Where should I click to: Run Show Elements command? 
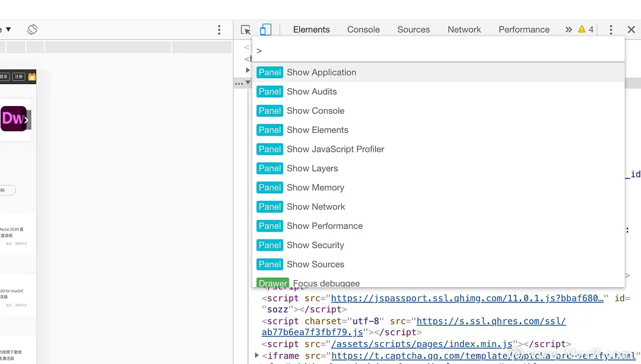click(438, 130)
